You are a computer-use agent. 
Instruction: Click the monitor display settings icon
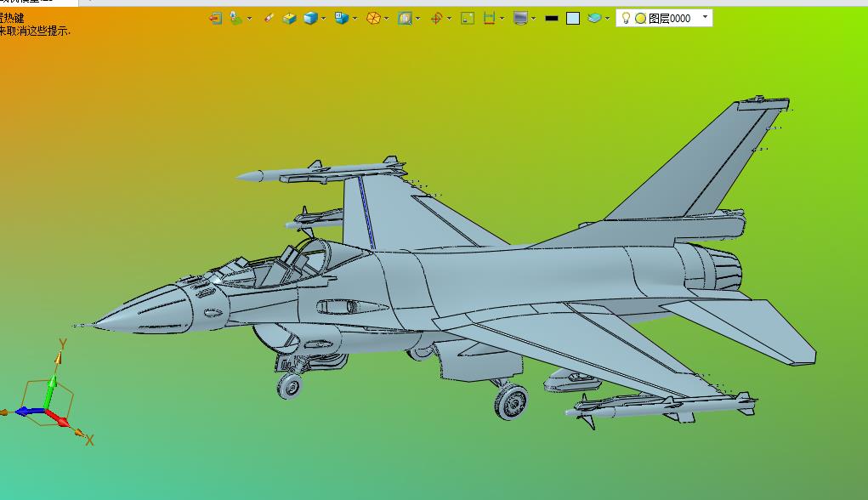coord(520,18)
